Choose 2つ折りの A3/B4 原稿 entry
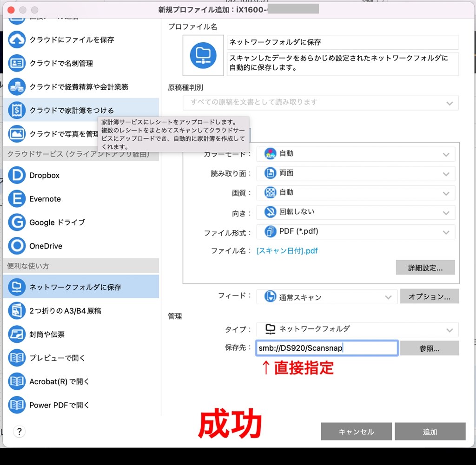Screen dimensions: 476x465 [81, 311]
